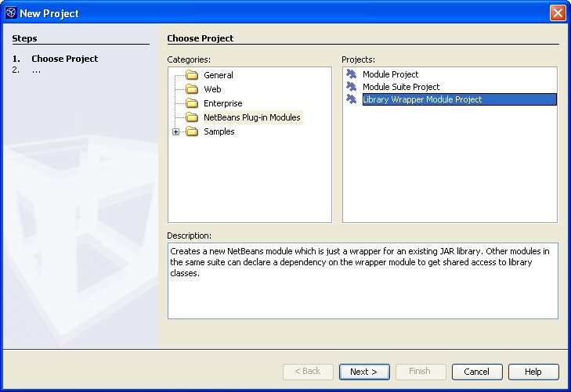Click the Library Wrapper Module Project icon
The height and width of the screenshot is (392, 571).
click(352, 99)
